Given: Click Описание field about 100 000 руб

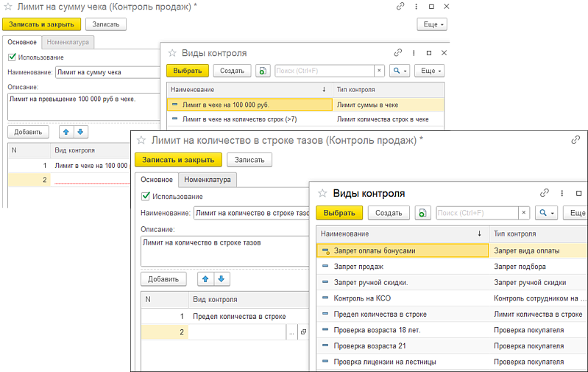Looking at the screenshot, I should pyautogui.click(x=84, y=107).
